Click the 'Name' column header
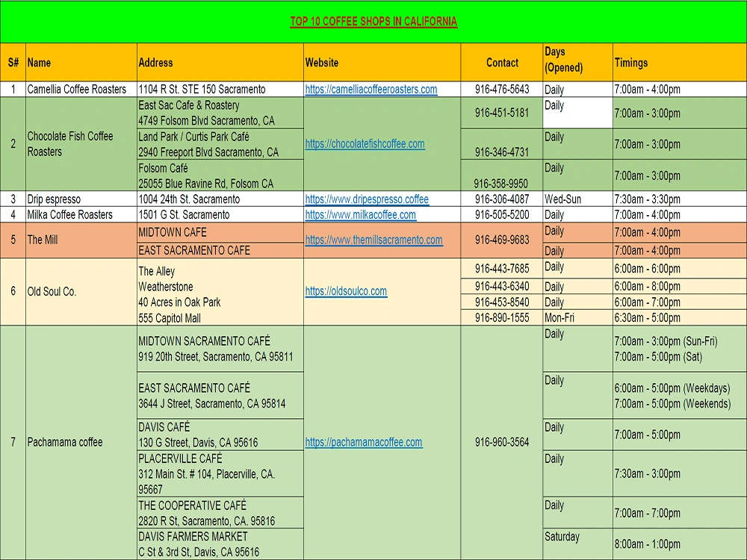 point(81,63)
